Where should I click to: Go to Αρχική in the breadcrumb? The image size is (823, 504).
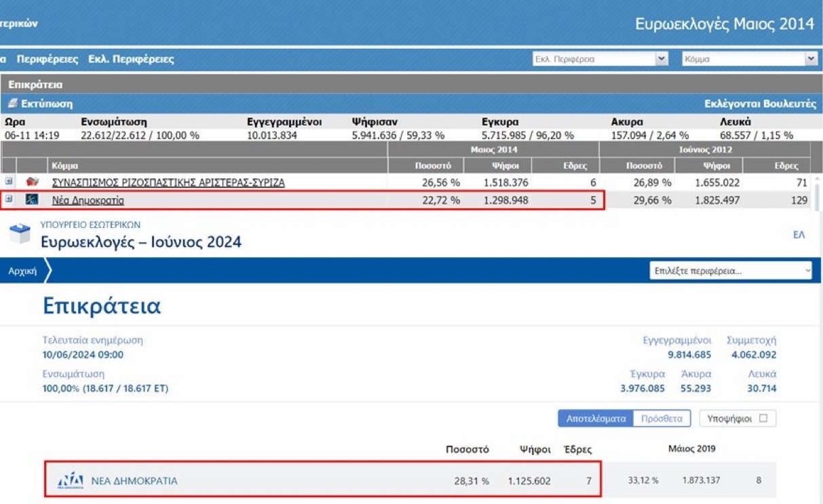tap(22, 271)
